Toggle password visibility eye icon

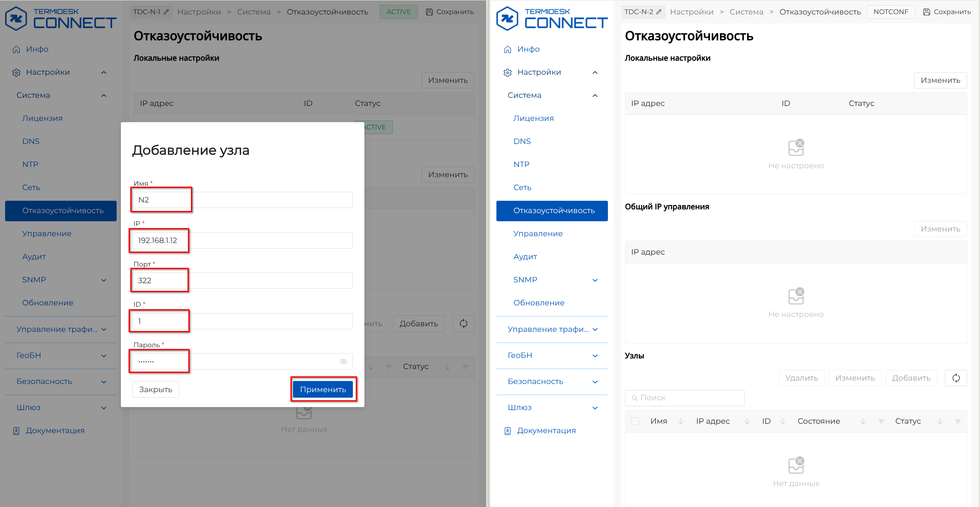coord(343,361)
